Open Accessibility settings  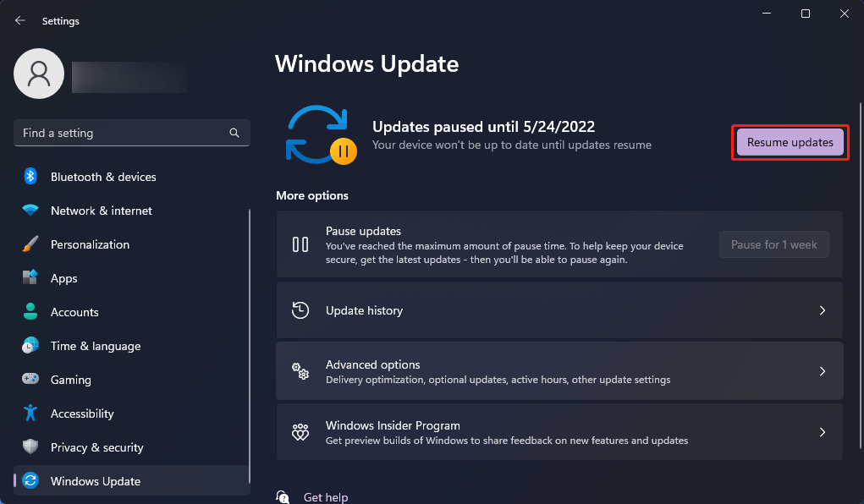point(30,414)
